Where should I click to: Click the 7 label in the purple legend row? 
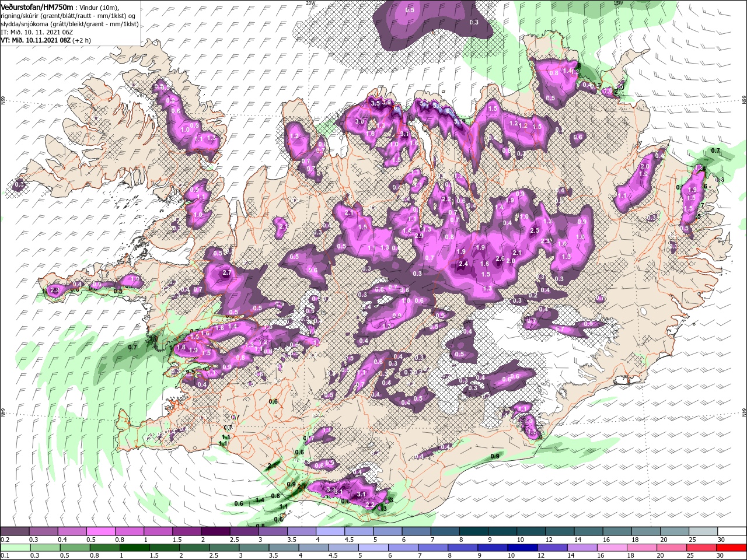432,540
